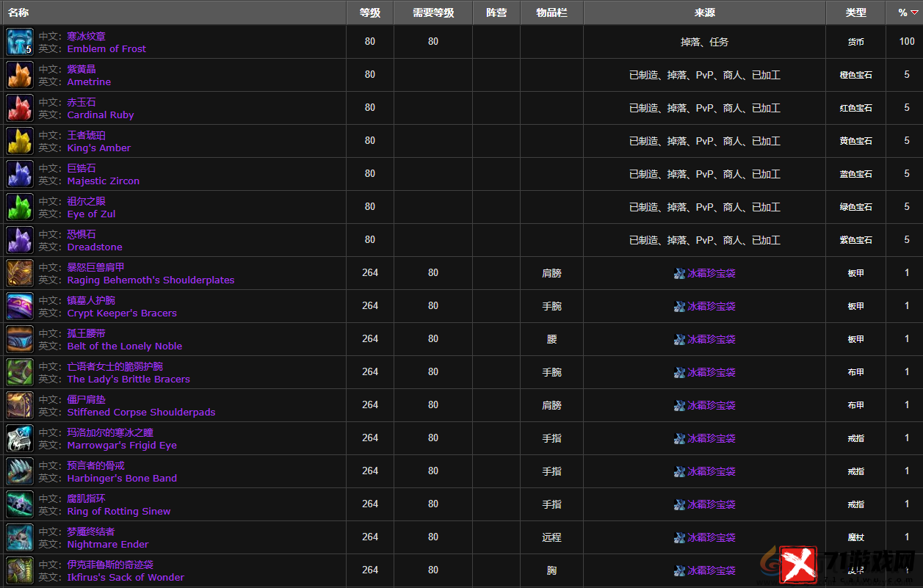Click 魔杖 type in Nightmare Ender row

pyautogui.click(x=856, y=537)
